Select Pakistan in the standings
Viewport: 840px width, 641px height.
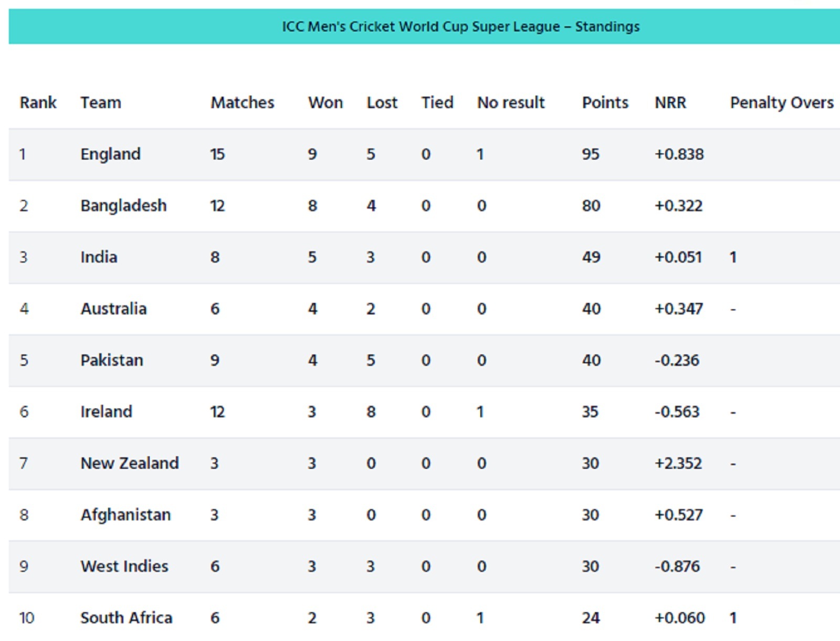pyautogui.click(x=112, y=360)
